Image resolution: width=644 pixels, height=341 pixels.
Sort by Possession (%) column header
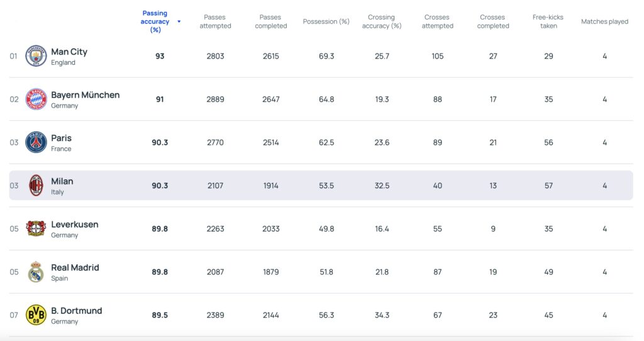point(326,21)
